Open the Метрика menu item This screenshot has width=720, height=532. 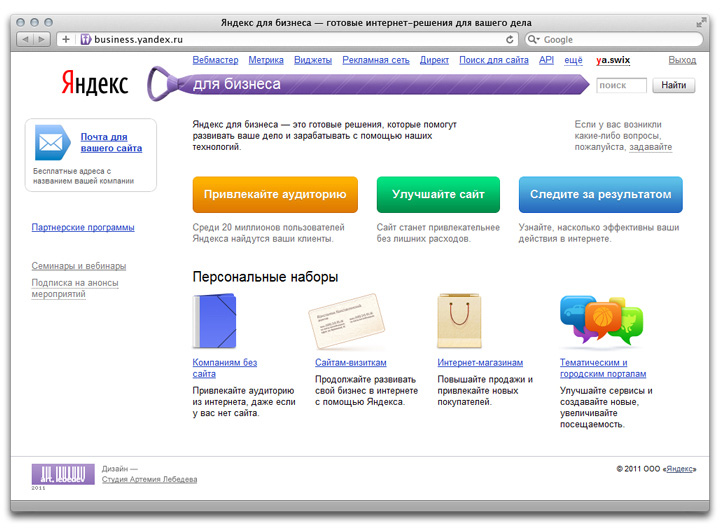pyautogui.click(x=266, y=60)
